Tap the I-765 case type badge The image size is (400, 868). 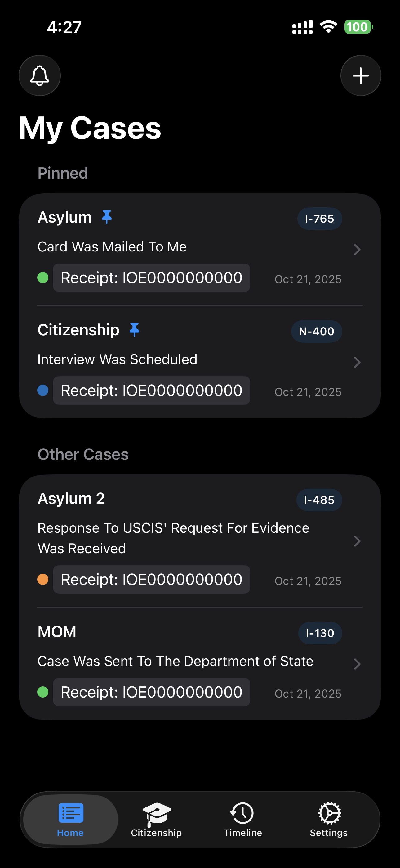[x=319, y=219]
